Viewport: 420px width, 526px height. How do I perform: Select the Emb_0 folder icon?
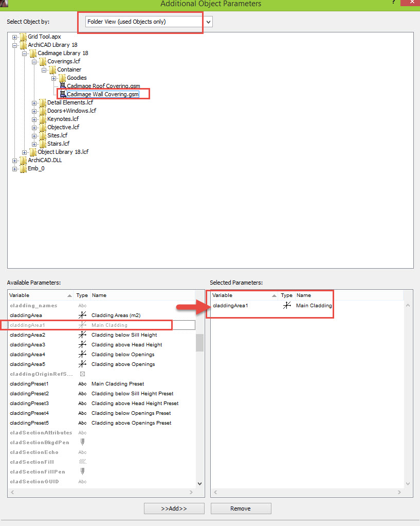[x=23, y=168]
